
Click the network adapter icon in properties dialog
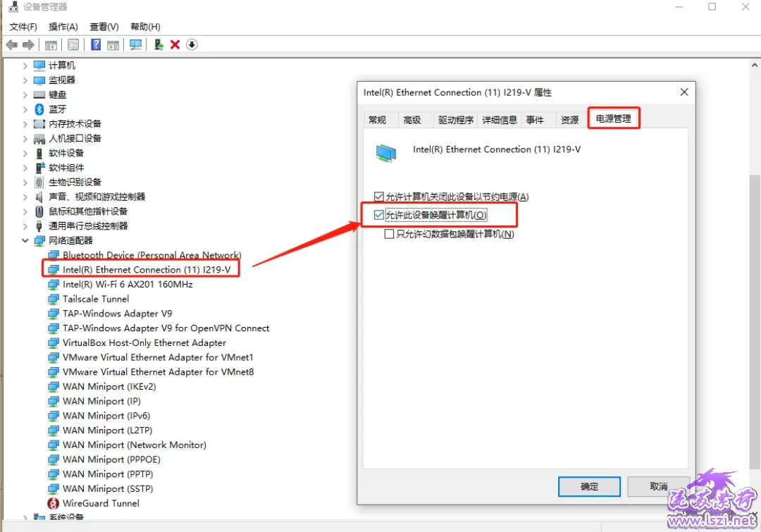pos(386,153)
